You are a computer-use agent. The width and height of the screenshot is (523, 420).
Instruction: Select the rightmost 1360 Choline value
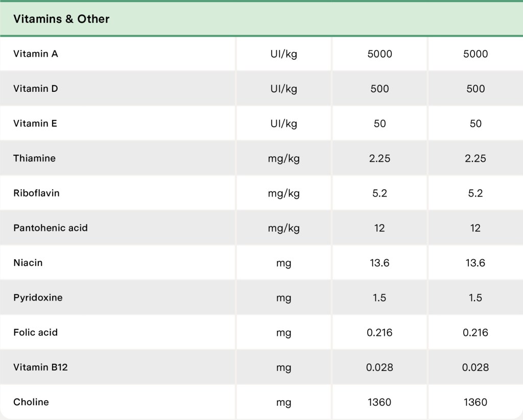475,403
